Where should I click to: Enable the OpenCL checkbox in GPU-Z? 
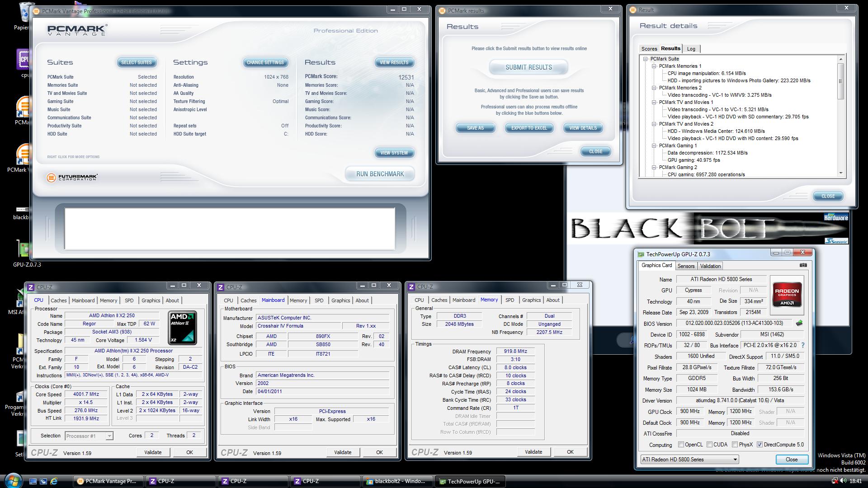681,445
